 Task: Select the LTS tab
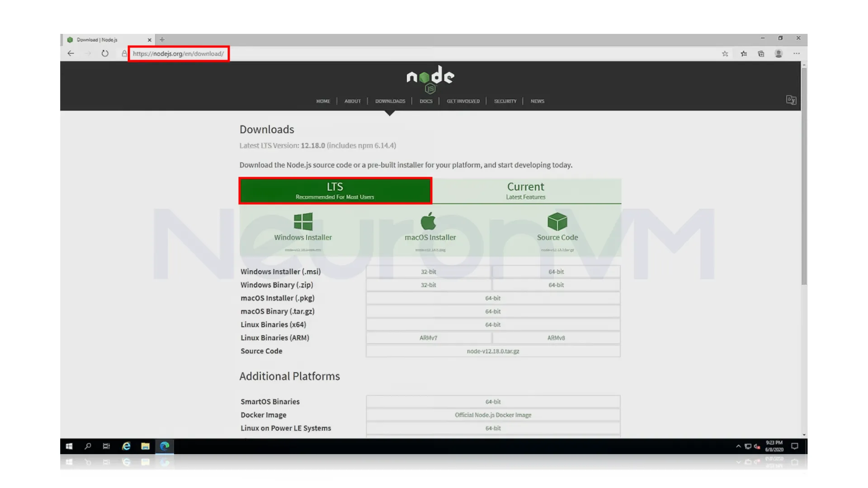pos(335,191)
